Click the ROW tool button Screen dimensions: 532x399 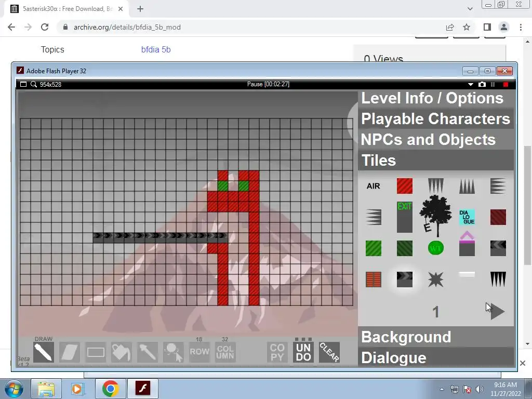(x=199, y=352)
